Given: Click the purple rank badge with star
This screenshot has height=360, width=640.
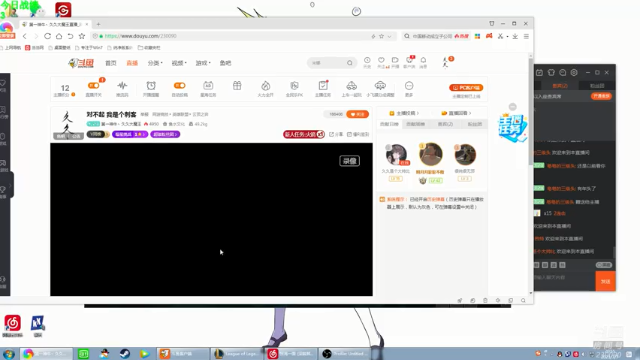Looking at the screenshot, I should click(130, 134).
